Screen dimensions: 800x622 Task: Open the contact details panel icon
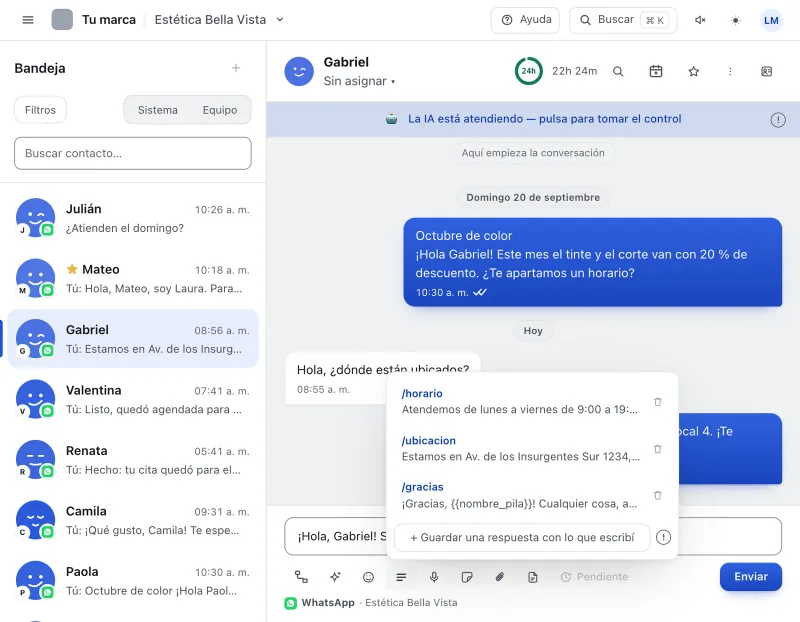pos(766,71)
